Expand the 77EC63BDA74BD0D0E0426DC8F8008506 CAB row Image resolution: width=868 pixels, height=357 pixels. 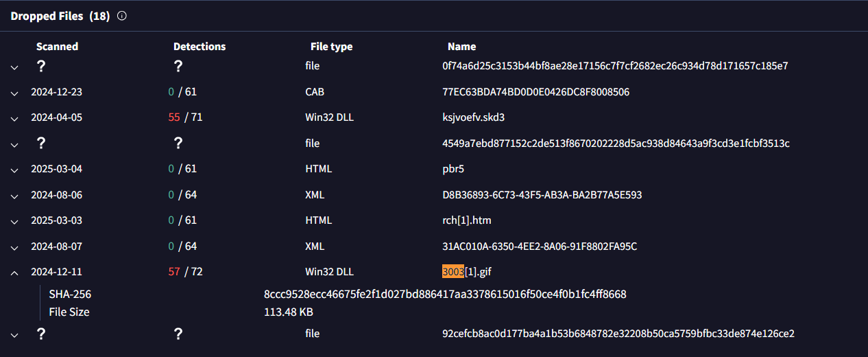pyautogui.click(x=14, y=92)
